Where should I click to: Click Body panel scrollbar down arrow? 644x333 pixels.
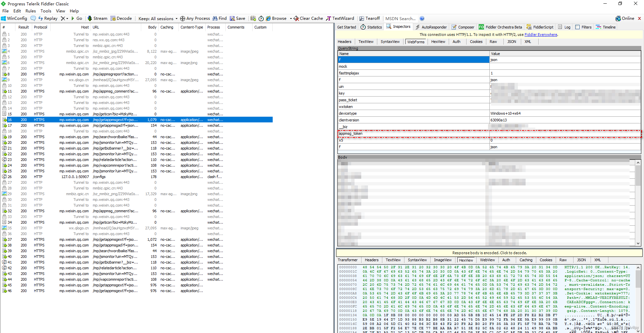[x=638, y=243]
